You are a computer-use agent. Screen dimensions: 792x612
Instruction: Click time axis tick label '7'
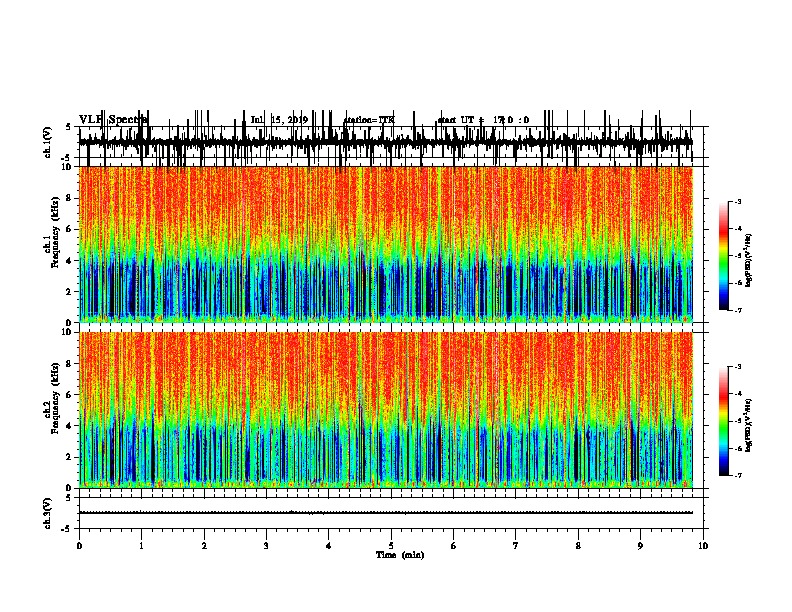click(516, 546)
